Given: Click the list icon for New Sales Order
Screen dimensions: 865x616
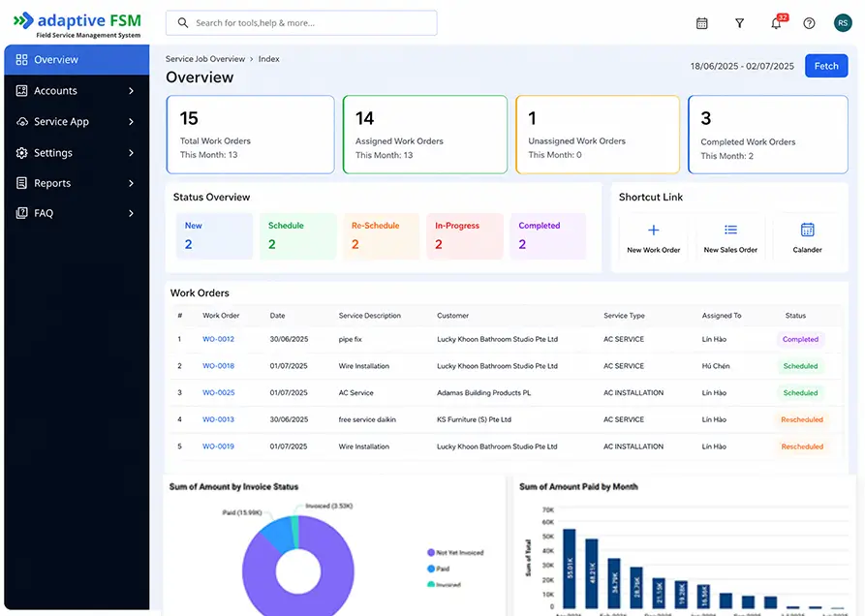Looking at the screenshot, I should [730, 230].
